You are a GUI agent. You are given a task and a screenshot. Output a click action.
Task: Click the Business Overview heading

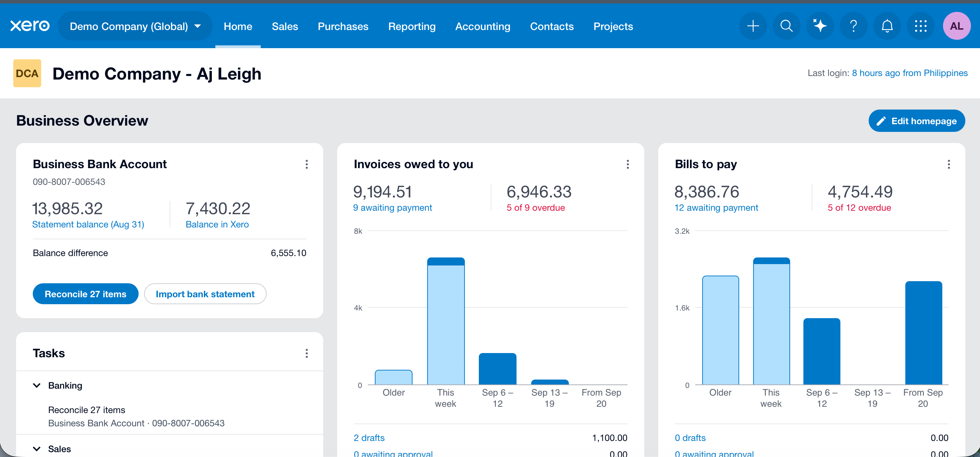click(82, 120)
